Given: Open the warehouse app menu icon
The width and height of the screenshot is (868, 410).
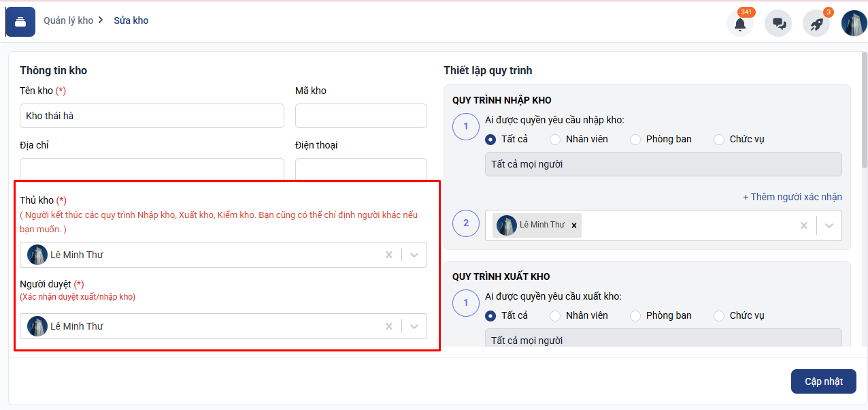Looking at the screenshot, I should [20, 22].
